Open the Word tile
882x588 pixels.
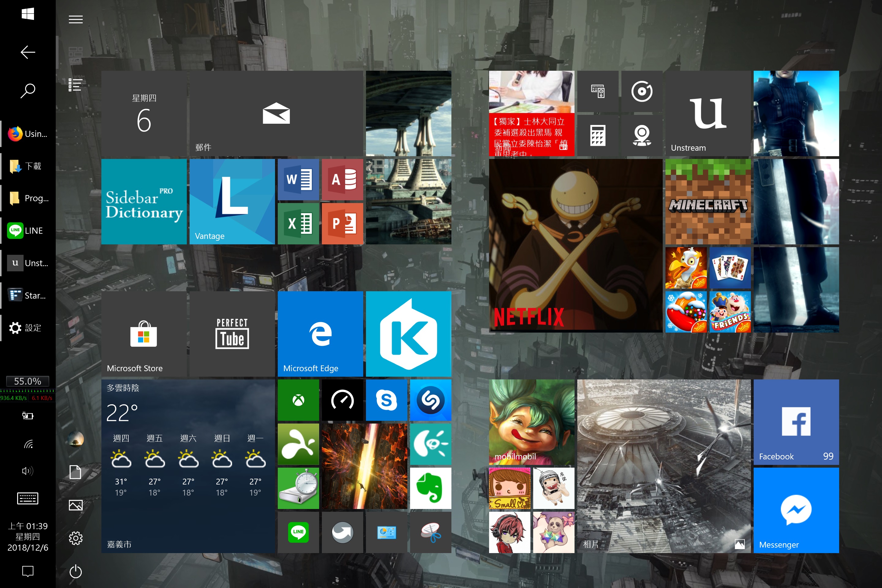pos(298,179)
